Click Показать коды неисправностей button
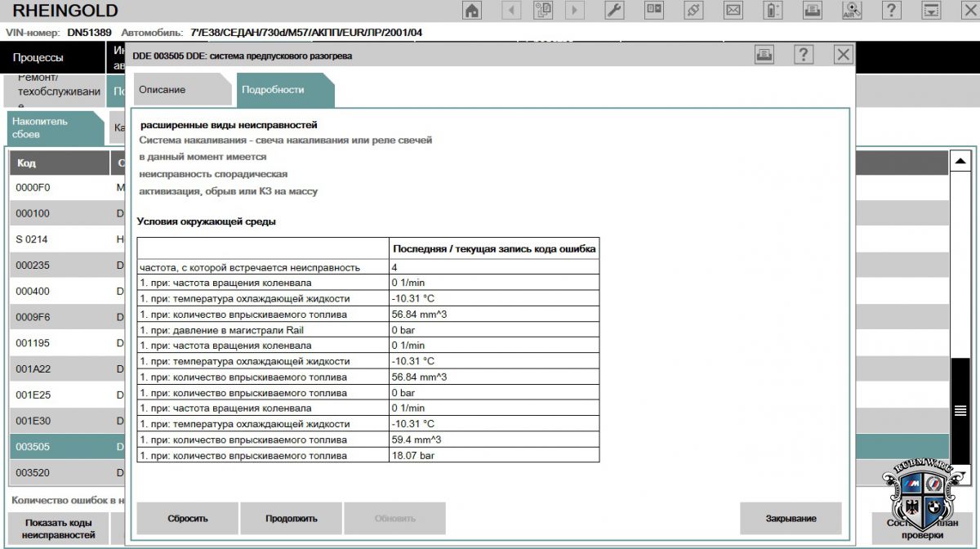Viewport: 980px width, 549px height. [57, 529]
